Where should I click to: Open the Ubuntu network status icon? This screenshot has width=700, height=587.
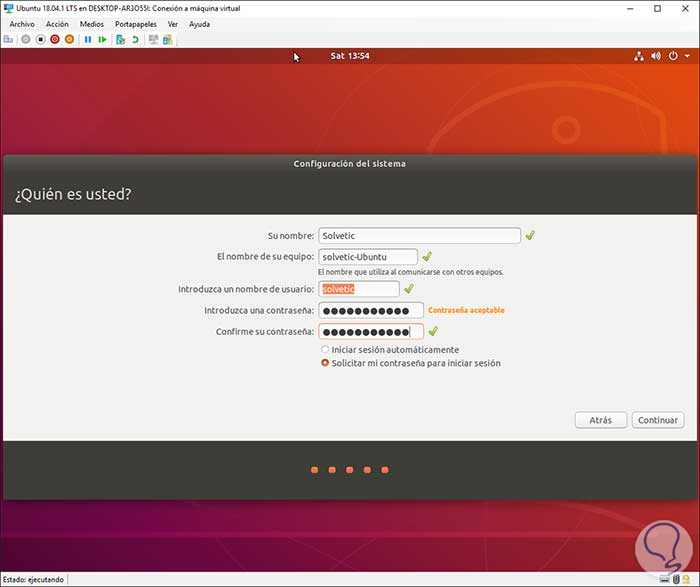[x=639, y=56]
